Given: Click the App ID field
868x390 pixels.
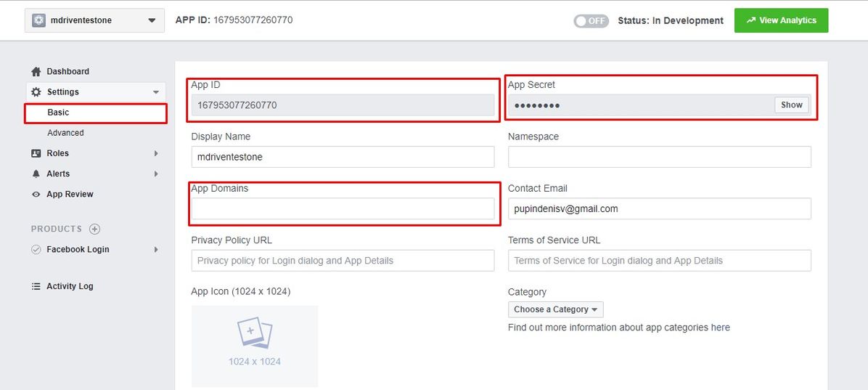Looking at the screenshot, I should tap(343, 105).
